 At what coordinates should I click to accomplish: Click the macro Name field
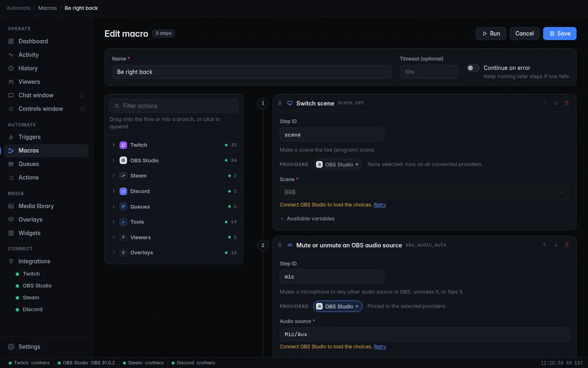click(252, 72)
